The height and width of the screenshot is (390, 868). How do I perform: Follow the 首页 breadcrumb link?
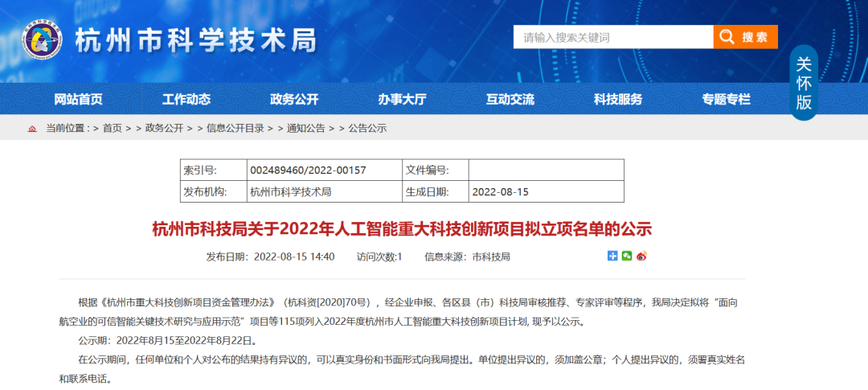[x=113, y=128]
